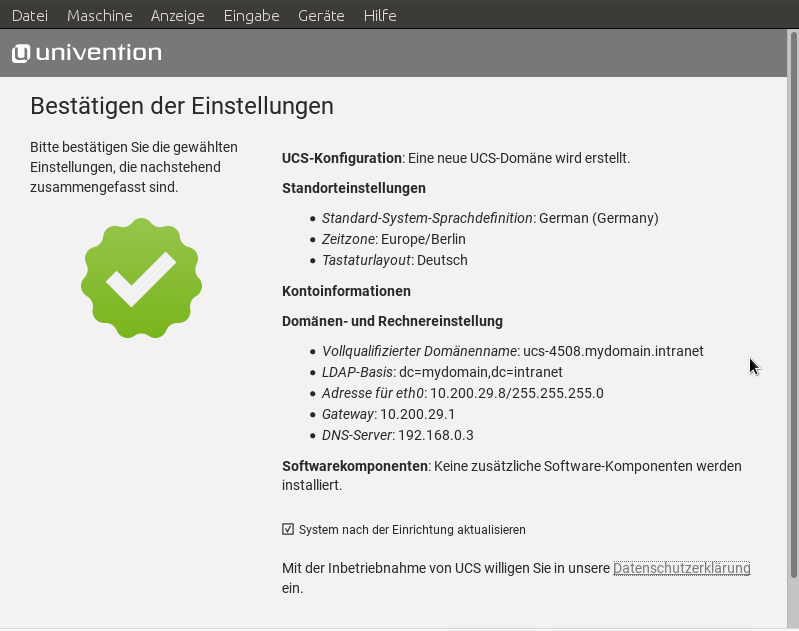Click the green checkmark badge
This screenshot has height=631, width=799.
point(141,278)
